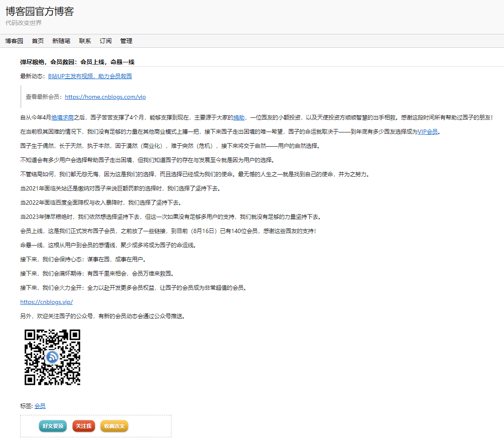Click the paragraph starting 当2021年面临关站
This screenshot has width=504, height=442.
pos(121,188)
